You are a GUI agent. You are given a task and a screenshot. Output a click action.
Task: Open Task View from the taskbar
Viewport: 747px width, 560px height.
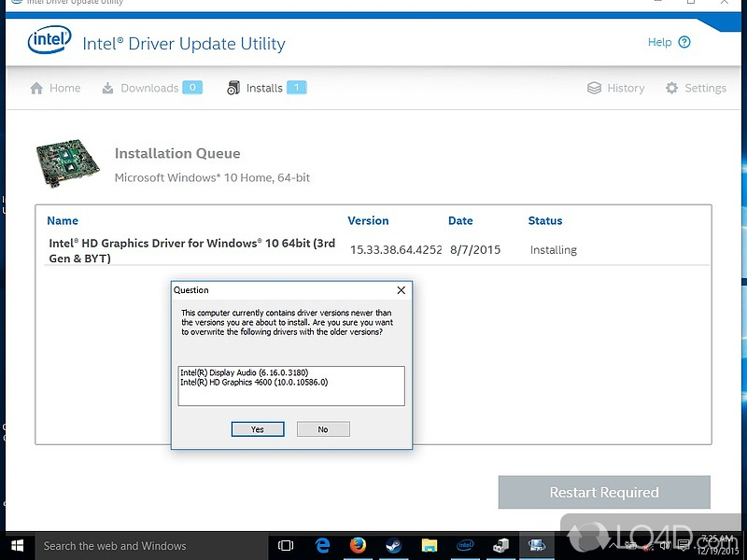tap(286, 546)
